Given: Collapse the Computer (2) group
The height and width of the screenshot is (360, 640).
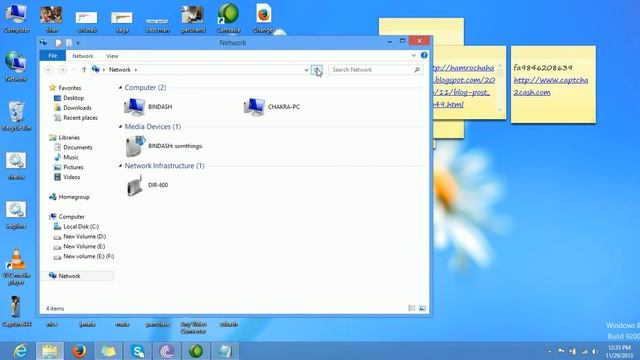Looking at the screenshot, I should coord(120,88).
